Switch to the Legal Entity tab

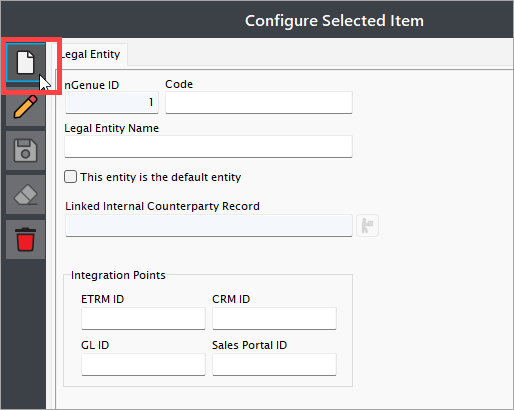pyautogui.click(x=91, y=54)
